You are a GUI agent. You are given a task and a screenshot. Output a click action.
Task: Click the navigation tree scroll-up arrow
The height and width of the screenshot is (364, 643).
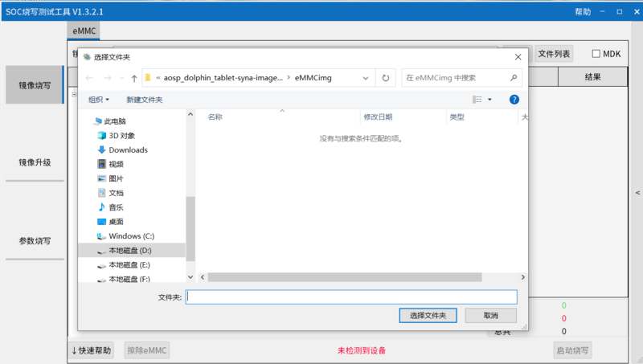point(190,114)
